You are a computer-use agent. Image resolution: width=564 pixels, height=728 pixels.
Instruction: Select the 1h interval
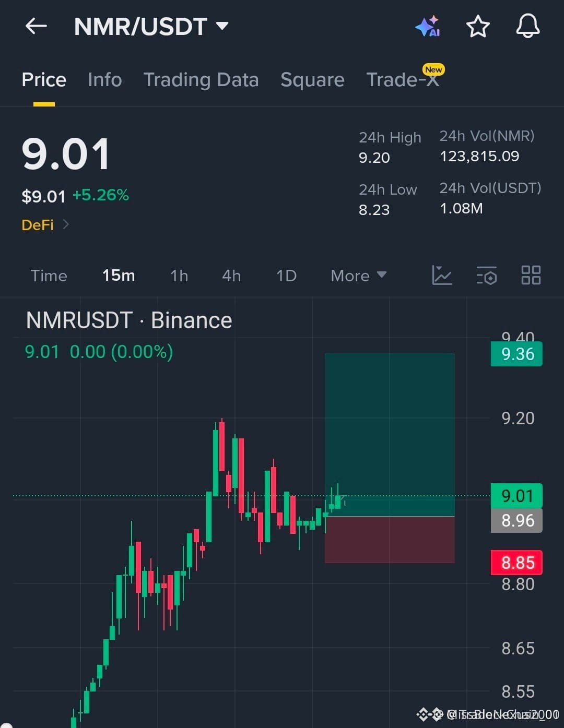click(179, 276)
